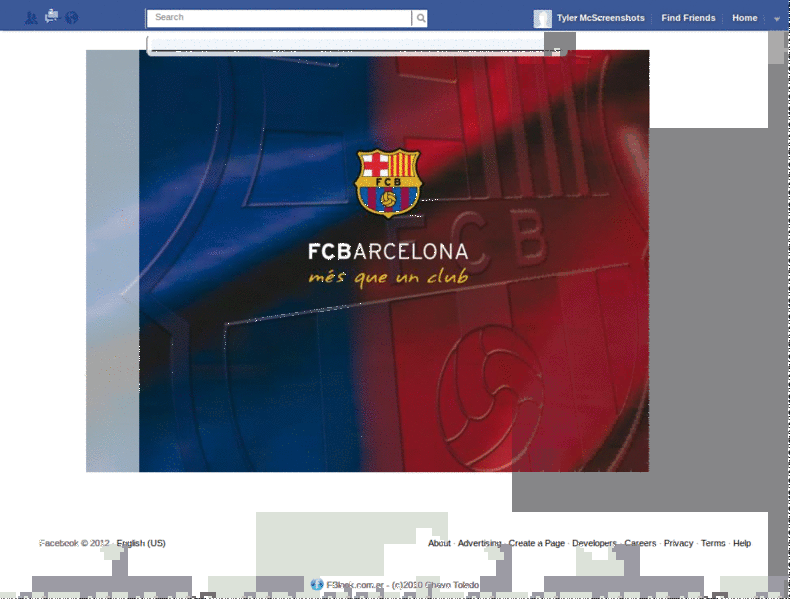Open the About footer link
Screen dimensions: 800x600
(x=439, y=543)
